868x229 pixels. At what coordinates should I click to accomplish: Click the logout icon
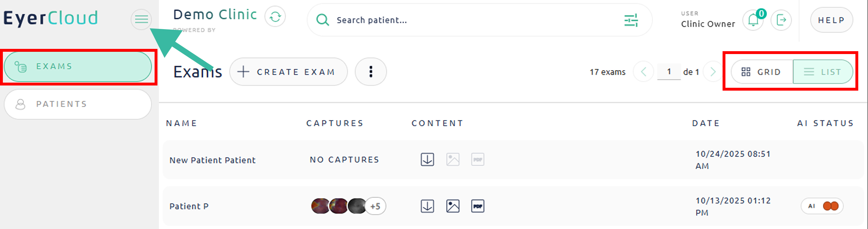tap(781, 20)
